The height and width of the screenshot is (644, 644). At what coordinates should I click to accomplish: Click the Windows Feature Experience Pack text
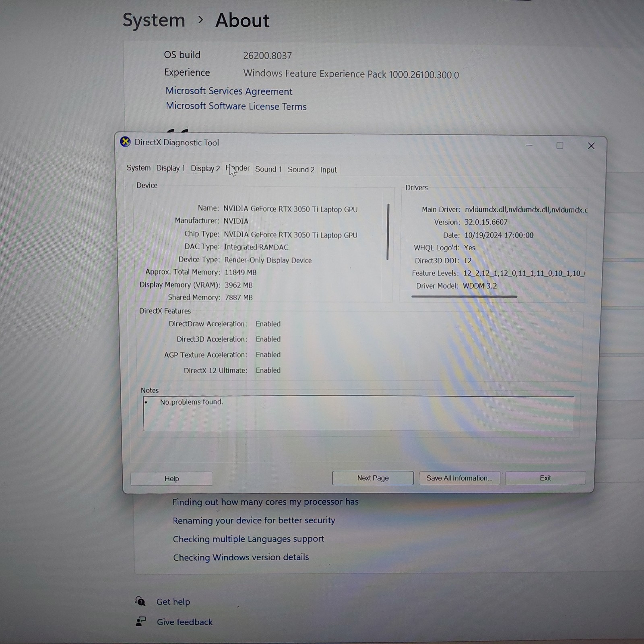[351, 74]
